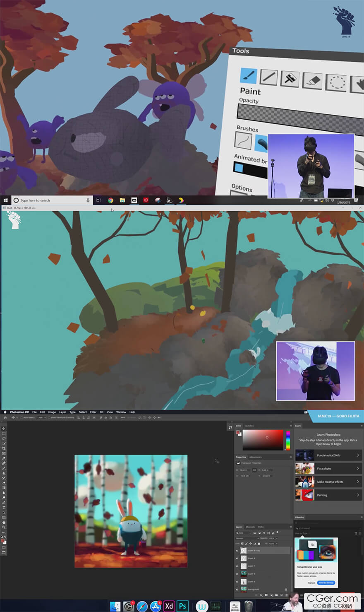Select the Paint brush tool in Tools panel
Viewport: 364px width, 612px height.
point(249,75)
